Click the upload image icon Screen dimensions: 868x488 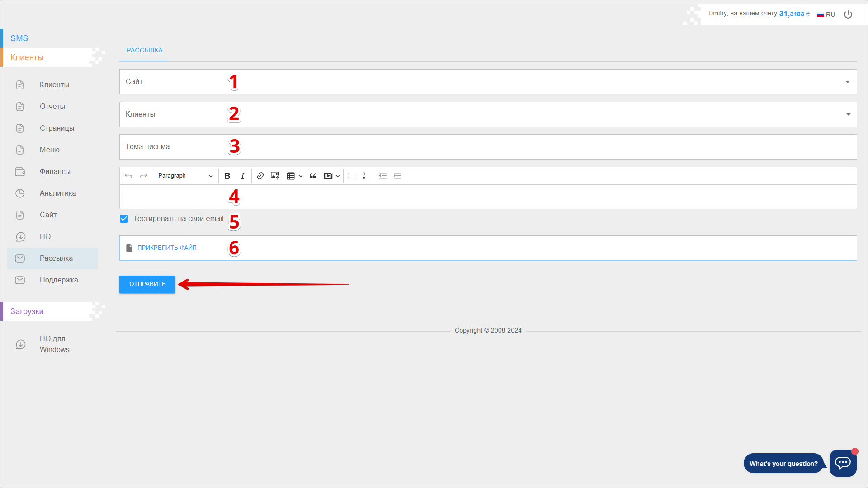275,176
